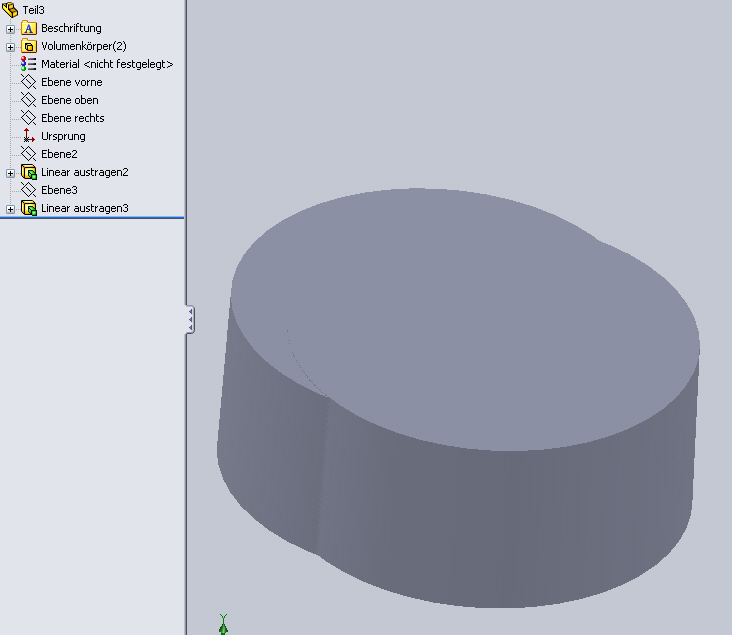Viewport: 732px width, 635px height.
Task: Select the Volumenkörper(2) label
Action: click(x=84, y=46)
